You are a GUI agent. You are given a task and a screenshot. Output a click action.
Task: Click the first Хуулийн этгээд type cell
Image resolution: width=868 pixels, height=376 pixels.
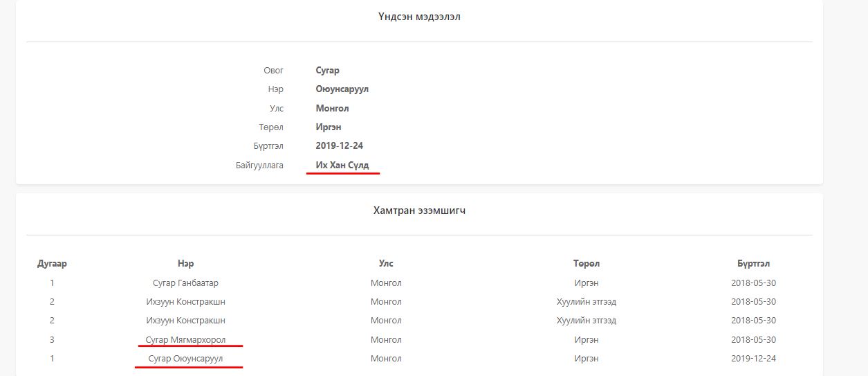pos(586,302)
